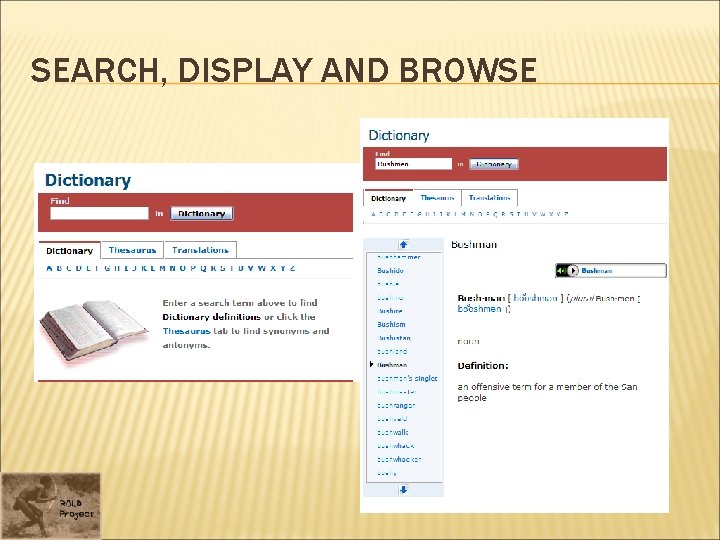Click the phonetic pronunciation link after Bush-man
The width and height of the screenshot is (720, 540).
coord(535,298)
